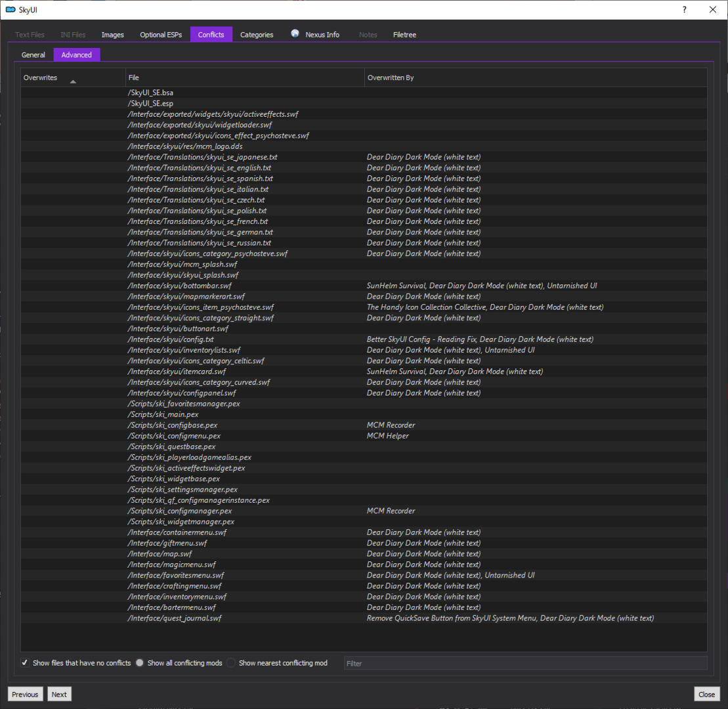Click the Nexus Info globe icon
This screenshot has height=709, width=728.
tap(295, 33)
